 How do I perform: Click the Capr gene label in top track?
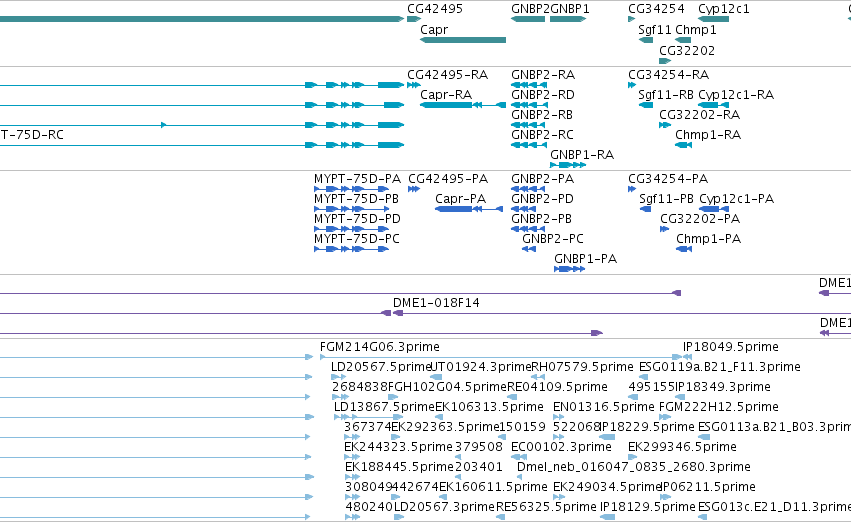[x=434, y=30]
